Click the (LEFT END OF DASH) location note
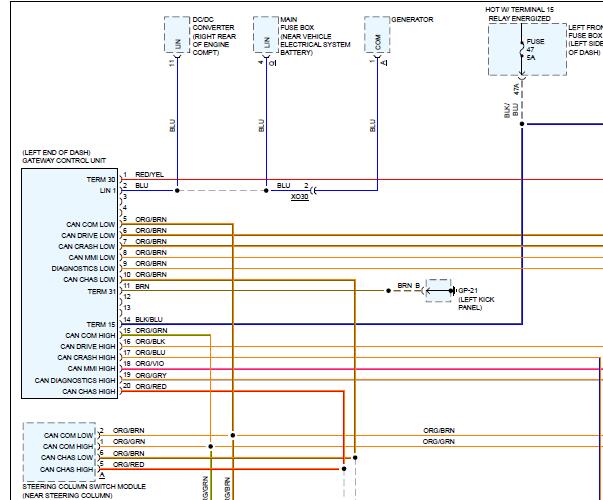 point(56,153)
